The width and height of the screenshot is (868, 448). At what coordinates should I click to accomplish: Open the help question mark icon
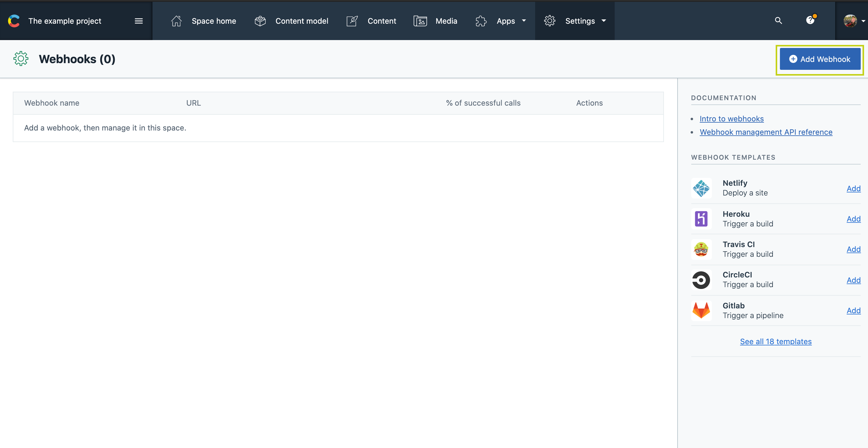click(x=810, y=21)
